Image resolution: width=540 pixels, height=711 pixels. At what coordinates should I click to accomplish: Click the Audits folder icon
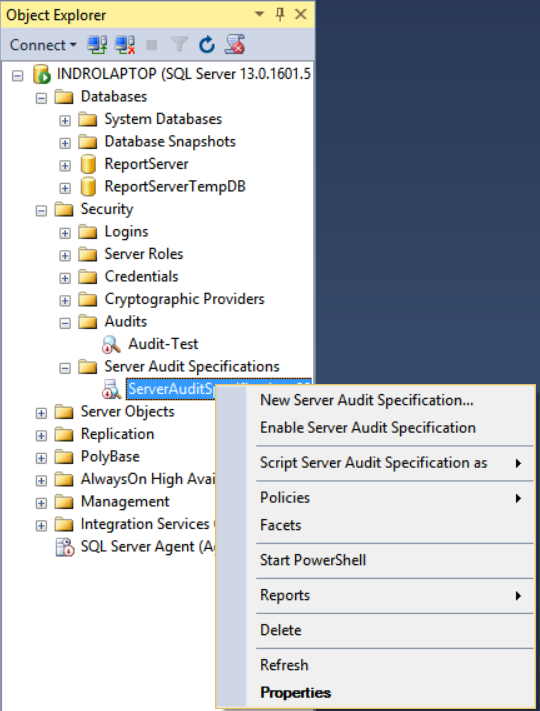coord(88,321)
